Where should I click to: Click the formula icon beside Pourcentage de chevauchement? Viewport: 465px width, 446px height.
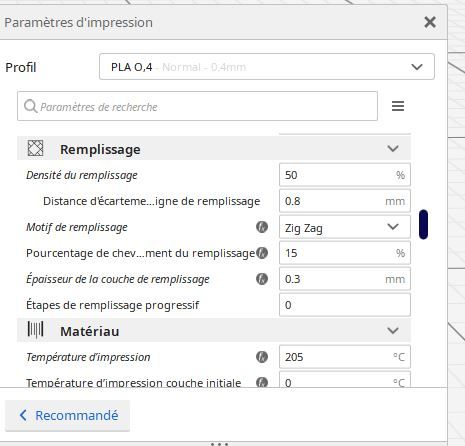(262, 253)
